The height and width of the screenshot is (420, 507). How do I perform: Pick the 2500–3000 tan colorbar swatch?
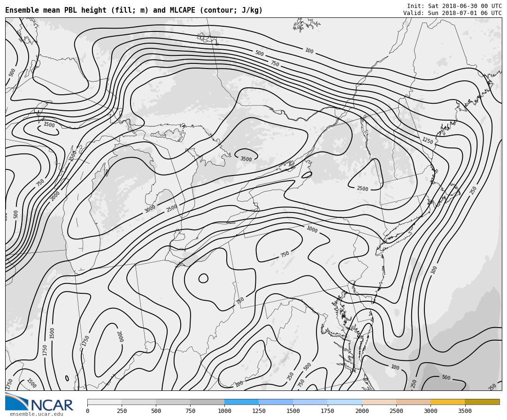pos(414,402)
